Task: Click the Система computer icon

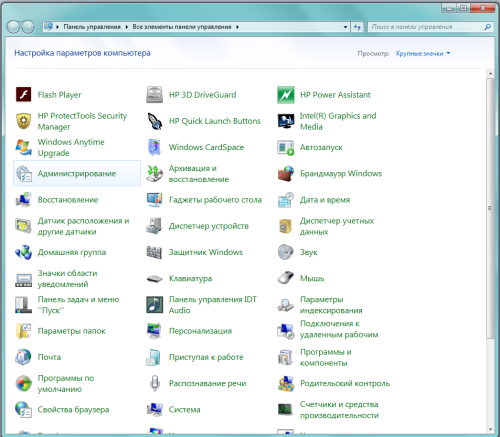Action: click(x=154, y=410)
